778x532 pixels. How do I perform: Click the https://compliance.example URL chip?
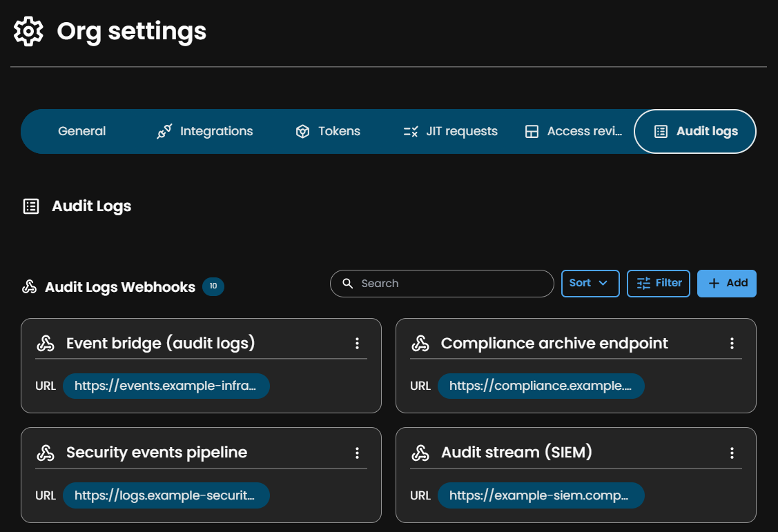(x=541, y=386)
